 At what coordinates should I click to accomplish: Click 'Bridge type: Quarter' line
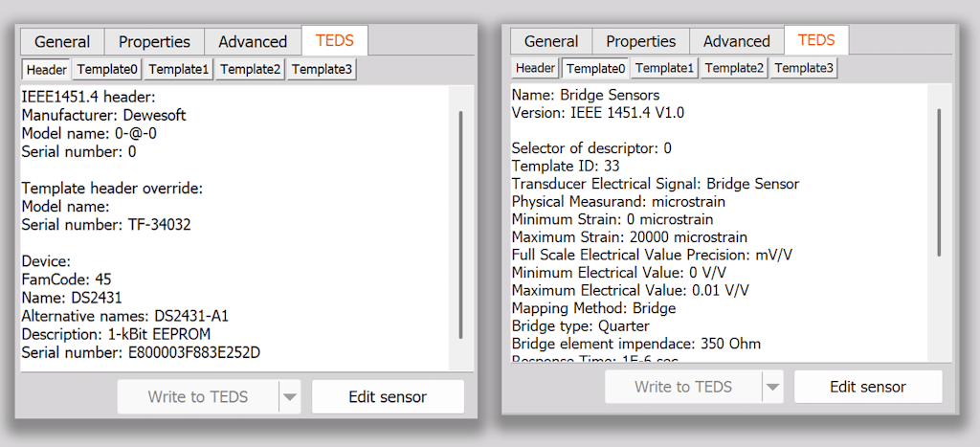pos(580,326)
